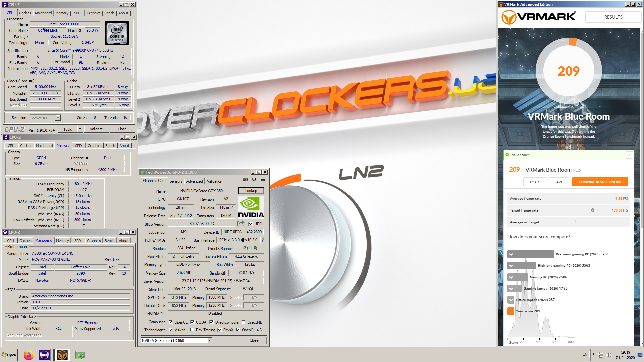644x362 pixels.
Task: Toggle the Ray Tracing checkbox
Action: coord(192,330)
